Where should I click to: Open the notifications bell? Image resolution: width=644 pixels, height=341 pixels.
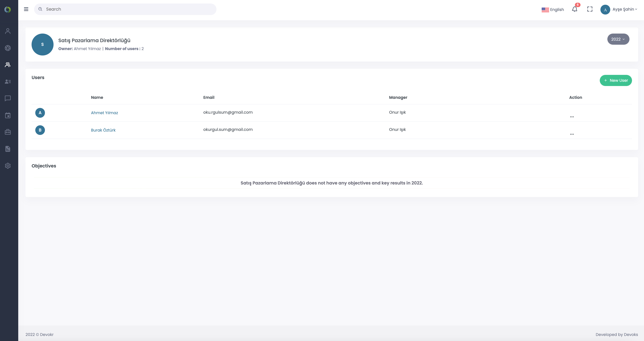[x=574, y=9]
